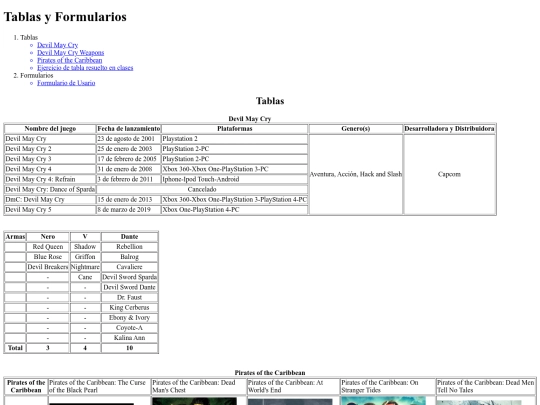Click the Nightmare cell
This screenshot has height=405, width=540.
85,267
